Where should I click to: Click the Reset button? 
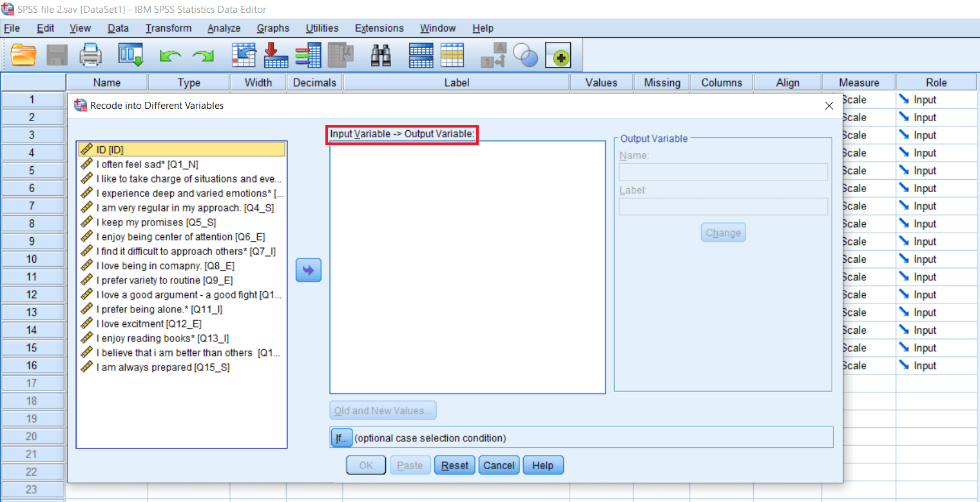tap(455, 465)
